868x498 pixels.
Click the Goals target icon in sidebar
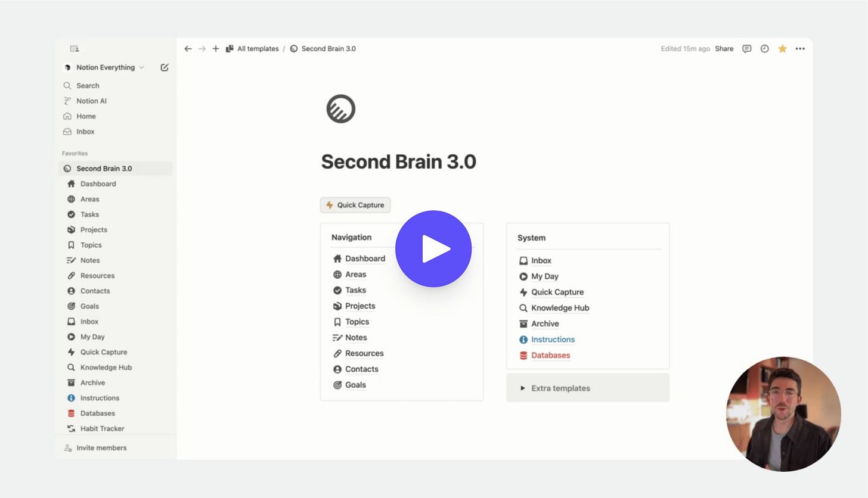pos(71,306)
